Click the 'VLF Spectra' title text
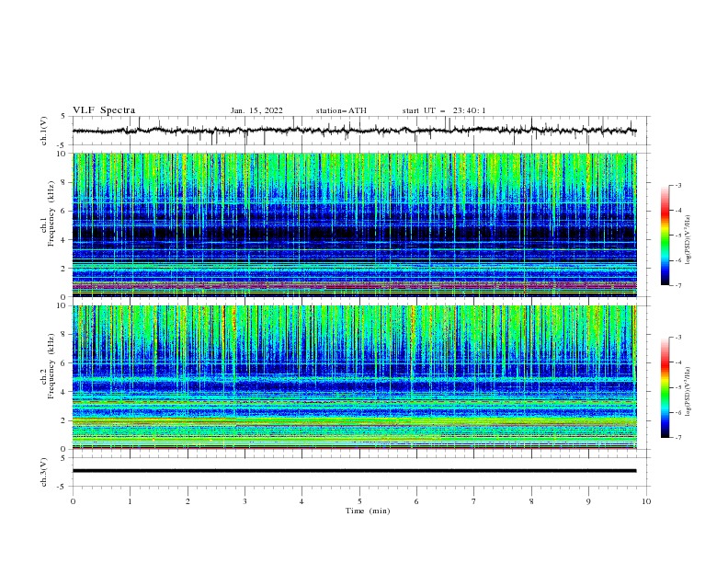Image resolution: width=728 pixels, height=563 pixels. [104, 110]
